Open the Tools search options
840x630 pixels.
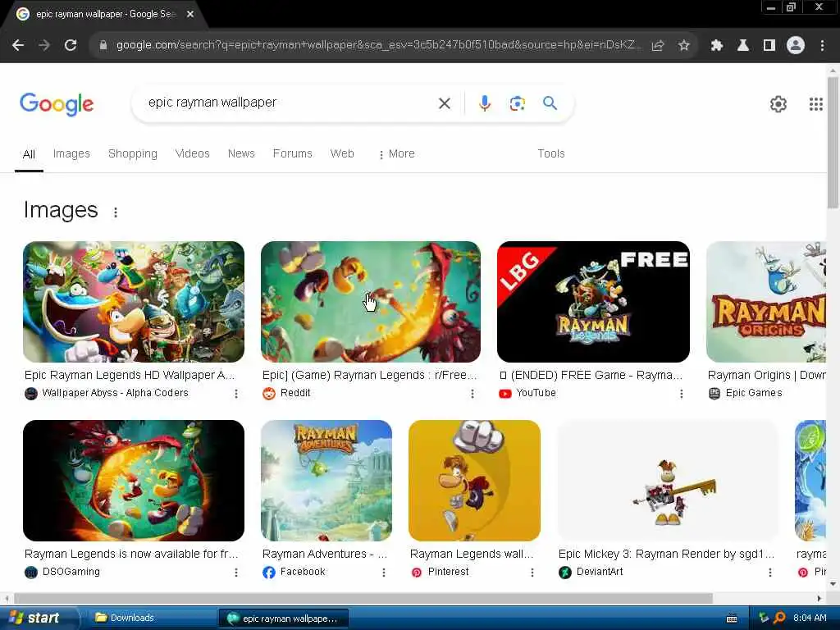tap(551, 153)
